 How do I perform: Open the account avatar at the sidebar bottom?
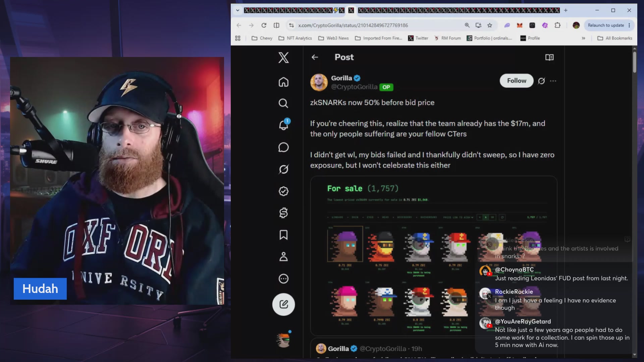pos(284,340)
